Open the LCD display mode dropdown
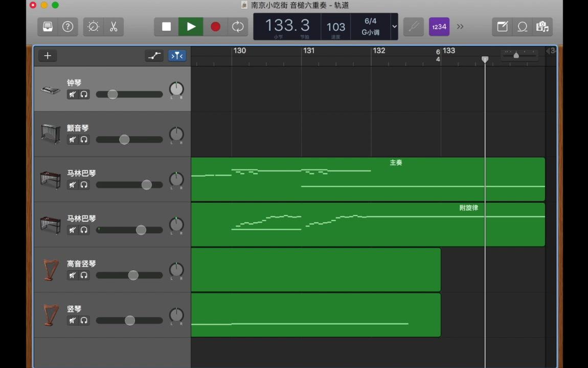This screenshot has height=368, width=588. coord(395,27)
